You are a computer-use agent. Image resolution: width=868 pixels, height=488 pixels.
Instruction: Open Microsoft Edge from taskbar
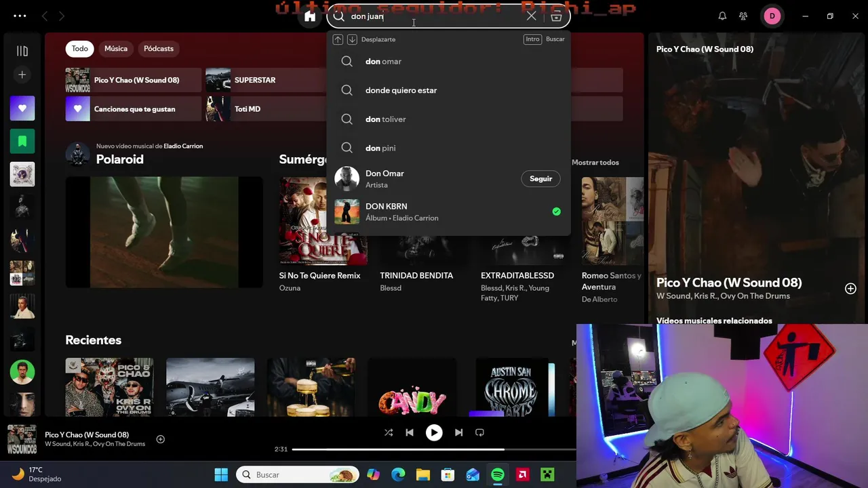coord(398,474)
